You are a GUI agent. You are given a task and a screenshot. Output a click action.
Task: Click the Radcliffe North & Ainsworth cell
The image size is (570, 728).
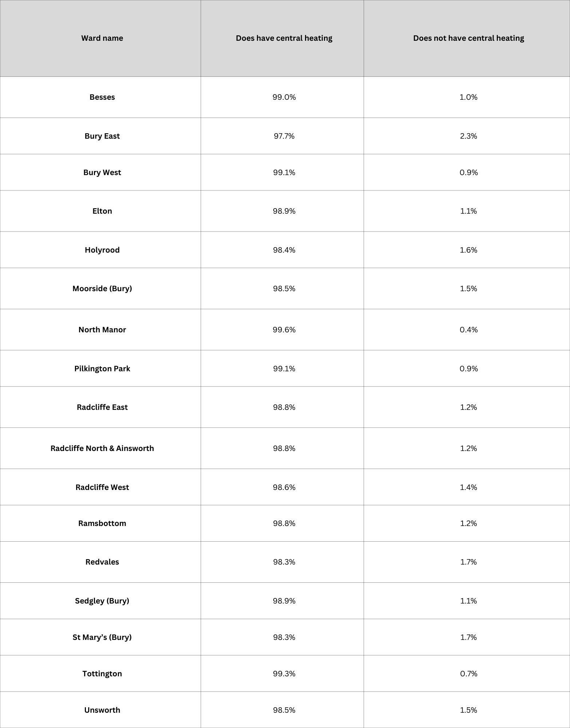102,448
